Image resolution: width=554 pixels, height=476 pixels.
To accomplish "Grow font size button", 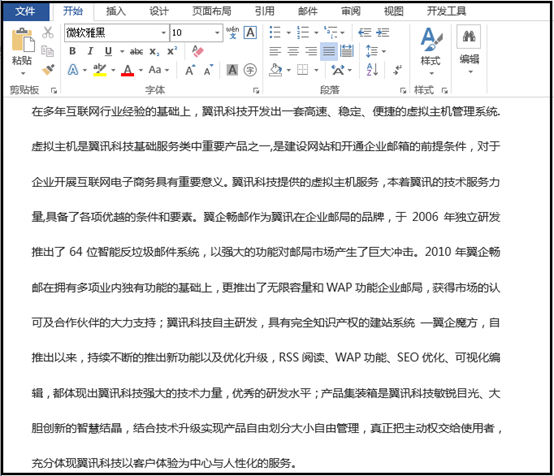I will [x=190, y=70].
